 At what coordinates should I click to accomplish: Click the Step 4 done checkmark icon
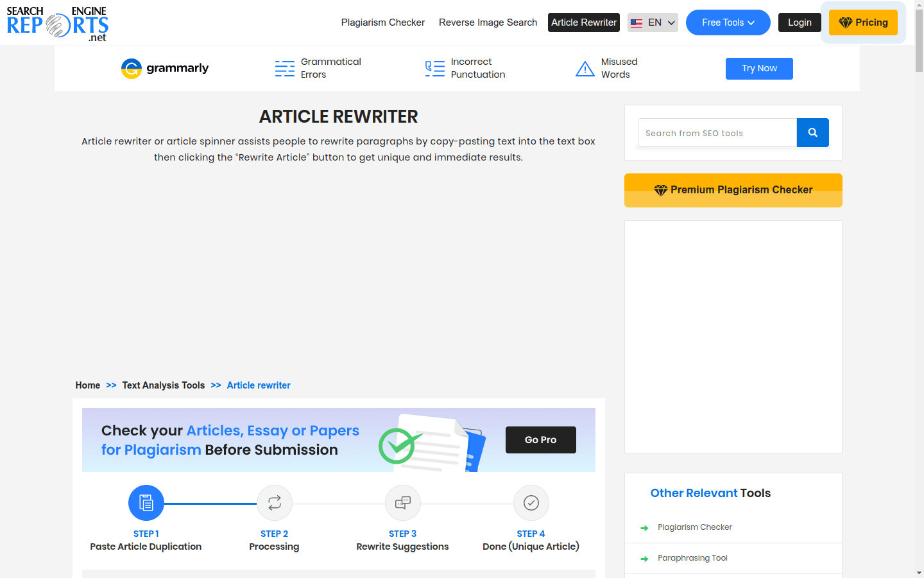[531, 503]
